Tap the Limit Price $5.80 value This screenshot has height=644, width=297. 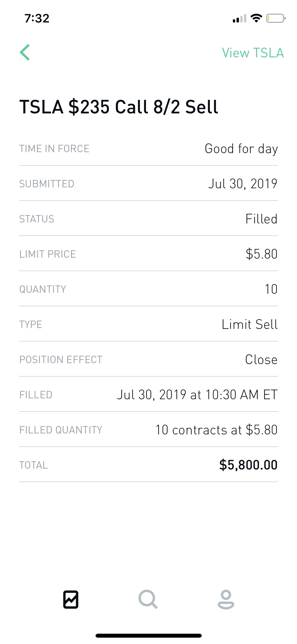[x=262, y=254]
